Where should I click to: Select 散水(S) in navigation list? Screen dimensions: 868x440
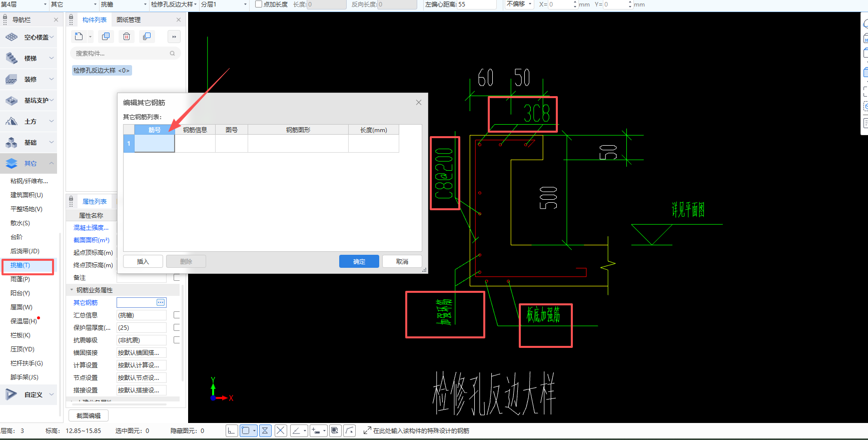[x=20, y=223]
